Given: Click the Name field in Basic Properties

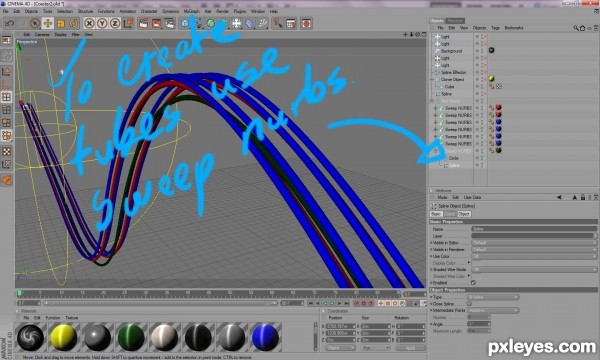Looking at the screenshot, I should (534, 229).
